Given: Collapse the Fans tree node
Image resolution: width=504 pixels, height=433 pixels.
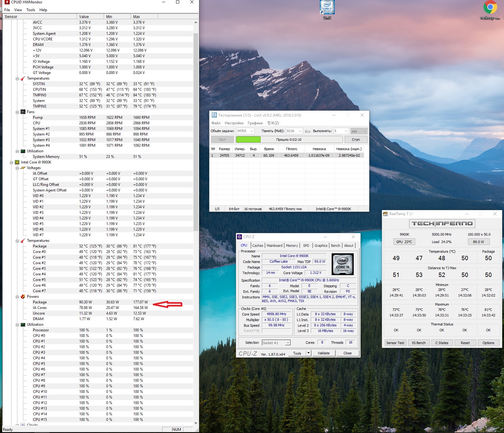Looking at the screenshot, I should pyautogui.click(x=17, y=112).
